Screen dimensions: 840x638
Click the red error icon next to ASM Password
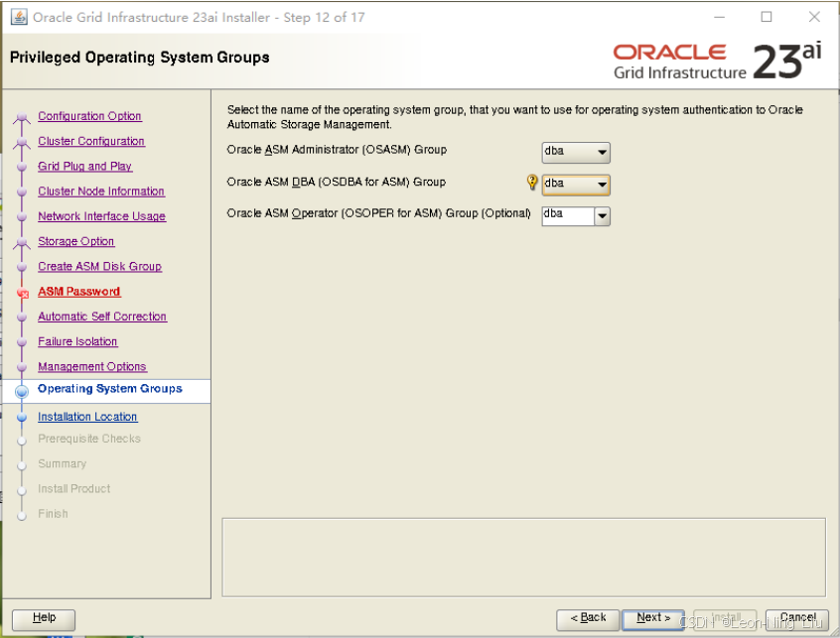[x=23, y=293]
